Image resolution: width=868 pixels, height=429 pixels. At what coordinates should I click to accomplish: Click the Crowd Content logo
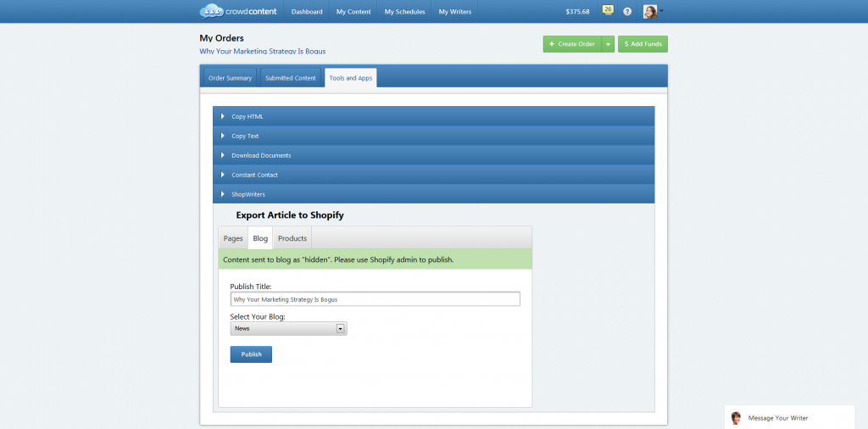(238, 11)
